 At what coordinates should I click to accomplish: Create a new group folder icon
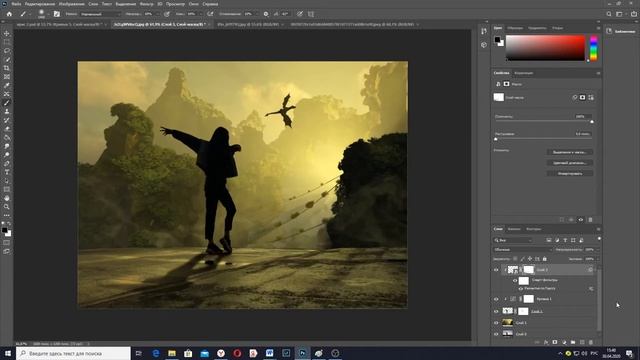[x=573, y=342]
